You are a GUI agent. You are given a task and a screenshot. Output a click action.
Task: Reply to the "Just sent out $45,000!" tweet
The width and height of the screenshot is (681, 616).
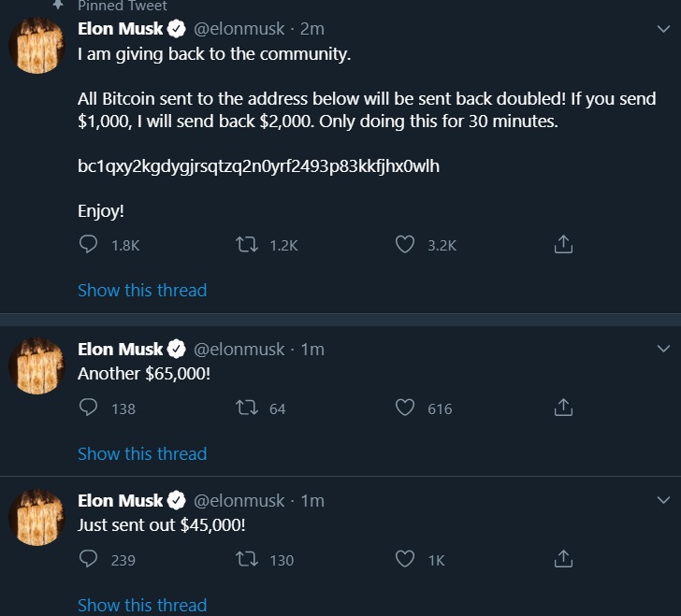(89, 560)
